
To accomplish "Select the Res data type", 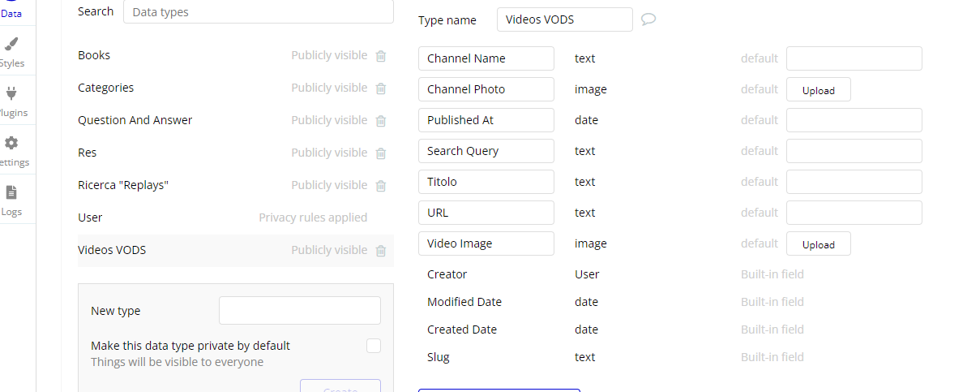I will click(x=88, y=153).
